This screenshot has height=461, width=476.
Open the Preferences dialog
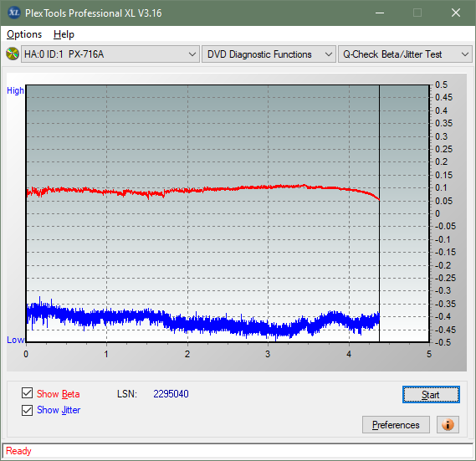(396, 424)
